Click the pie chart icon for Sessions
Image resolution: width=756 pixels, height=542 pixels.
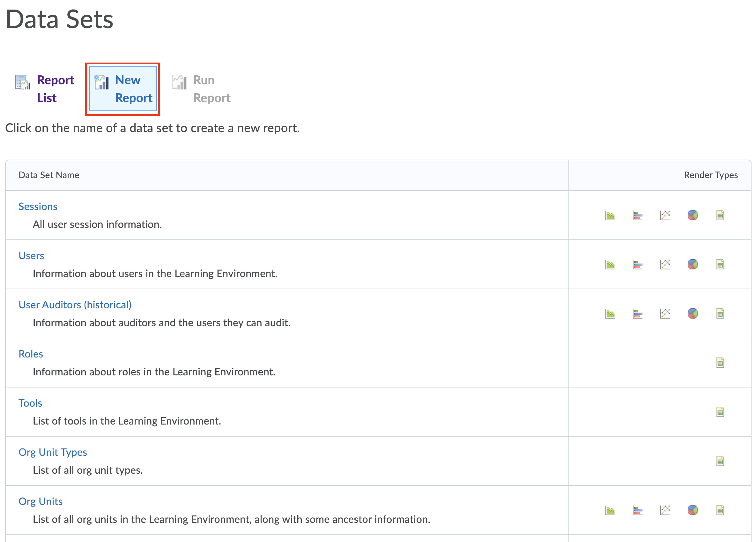693,215
